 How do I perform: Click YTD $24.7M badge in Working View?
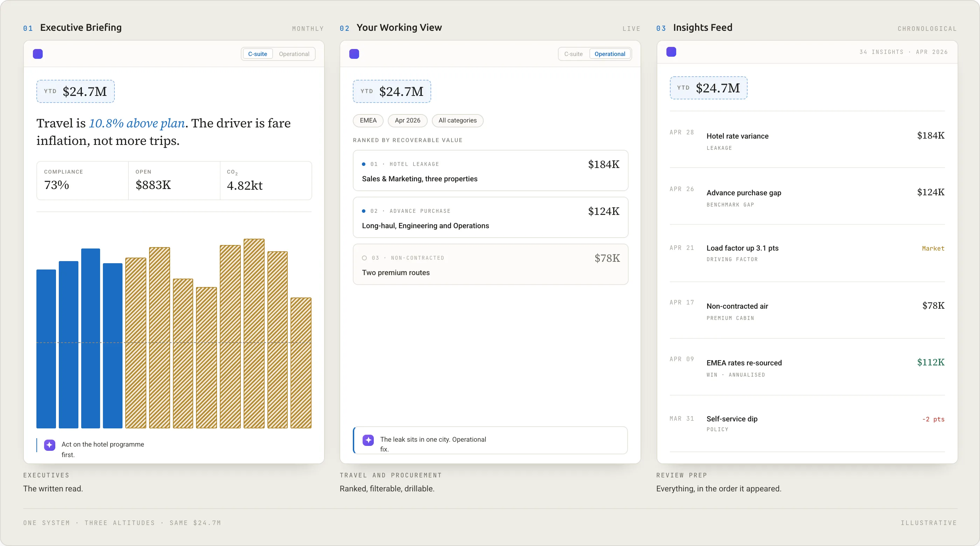pos(392,92)
